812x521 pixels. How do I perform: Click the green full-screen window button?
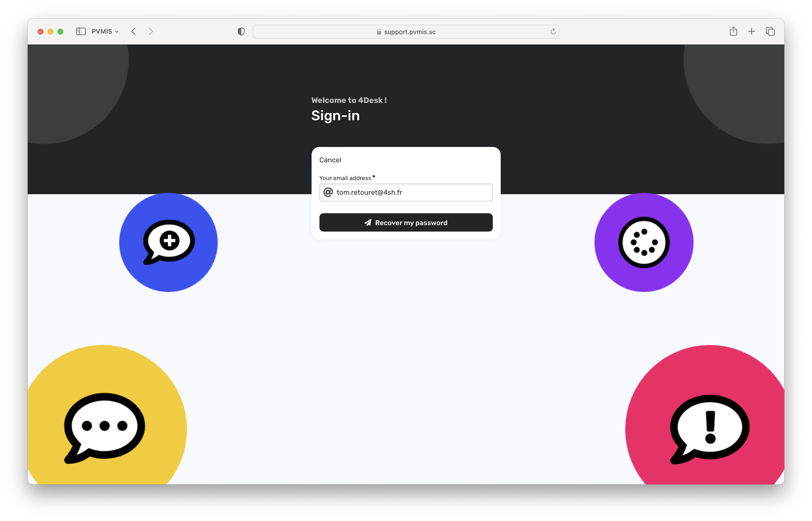point(61,31)
